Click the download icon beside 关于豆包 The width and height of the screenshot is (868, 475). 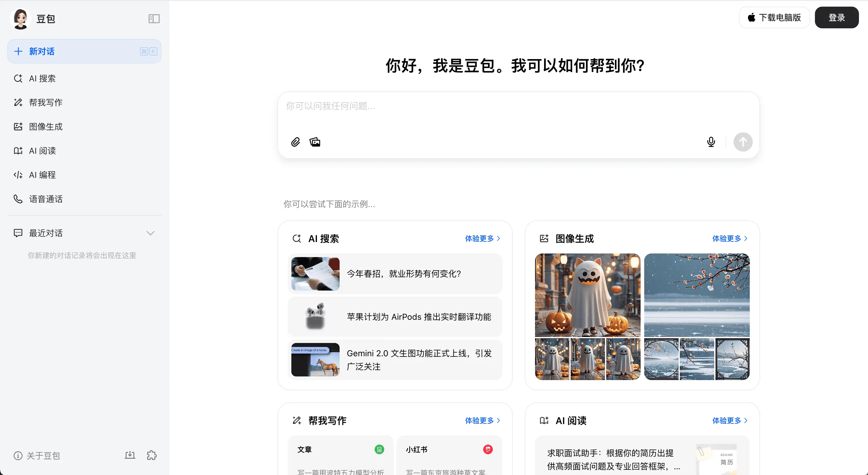click(130, 455)
